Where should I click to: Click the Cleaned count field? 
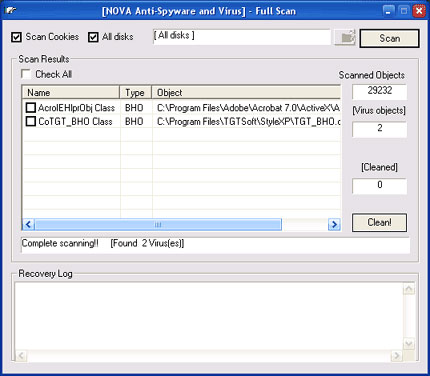(379, 185)
